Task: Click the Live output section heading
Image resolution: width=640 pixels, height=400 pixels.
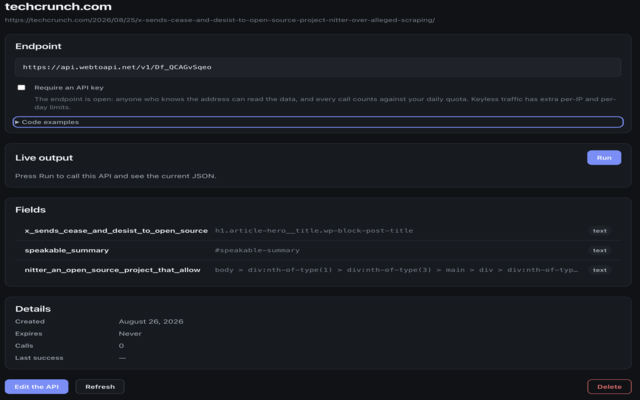Action: [x=44, y=158]
